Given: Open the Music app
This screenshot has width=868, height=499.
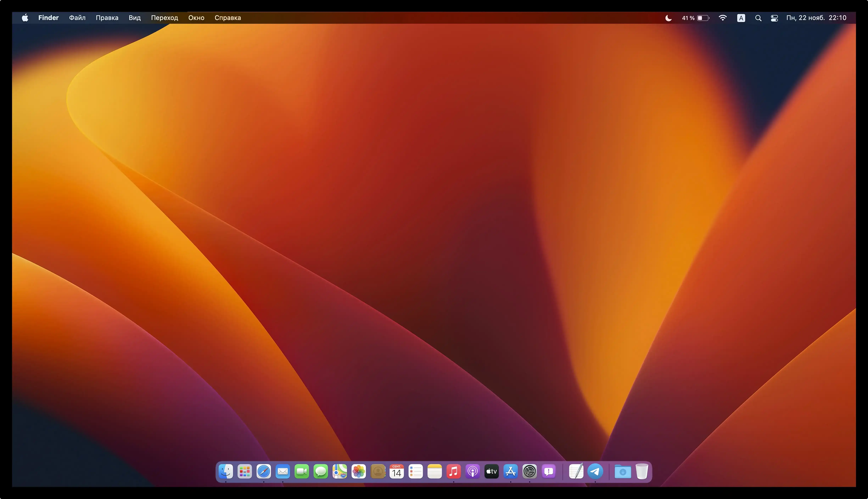Looking at the screenshot, I should [453, 472].
